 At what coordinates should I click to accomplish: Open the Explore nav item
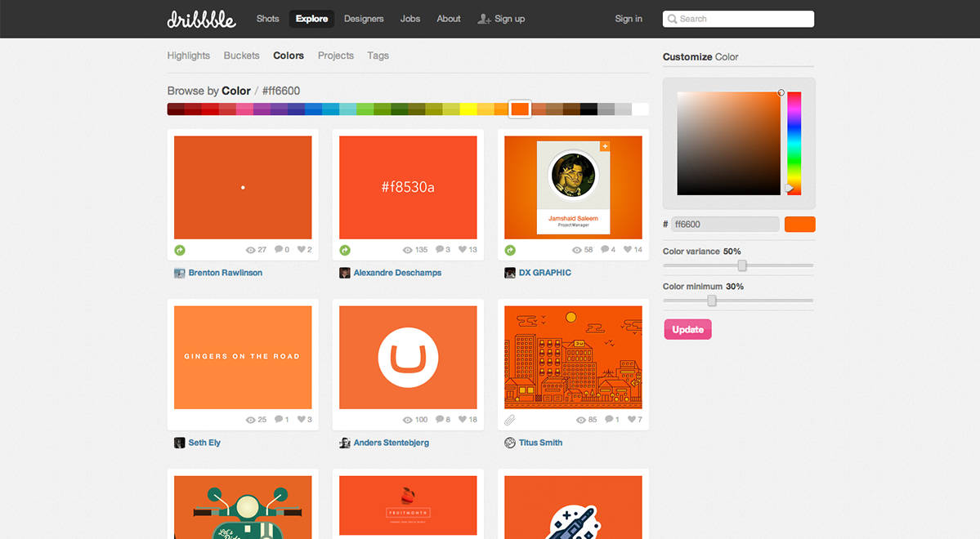pos(311,19)
